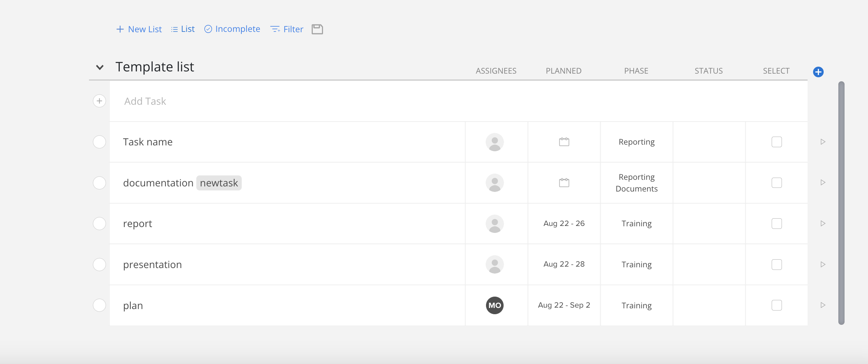Screen dimensions: 868x364
Task: Open the List view menu
Action: pyautogui.click(x=182, y=29)
